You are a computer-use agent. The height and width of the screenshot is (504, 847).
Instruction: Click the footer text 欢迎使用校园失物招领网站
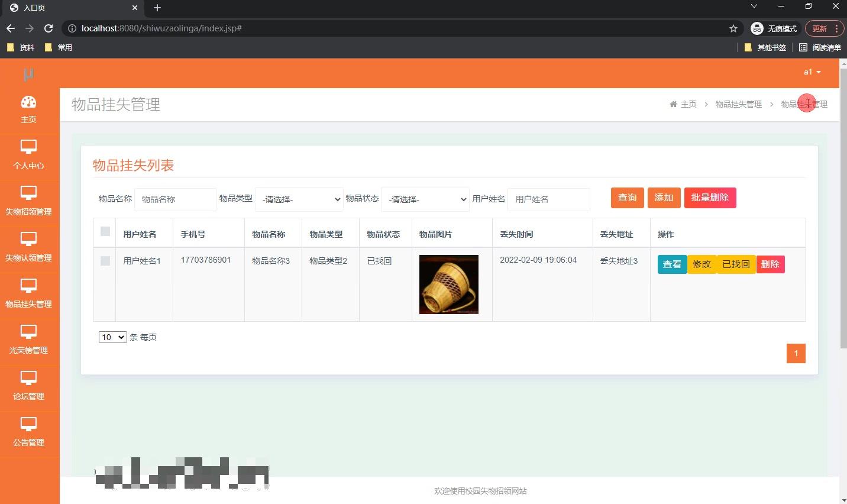pyautogui.click(x=480, y=491)
